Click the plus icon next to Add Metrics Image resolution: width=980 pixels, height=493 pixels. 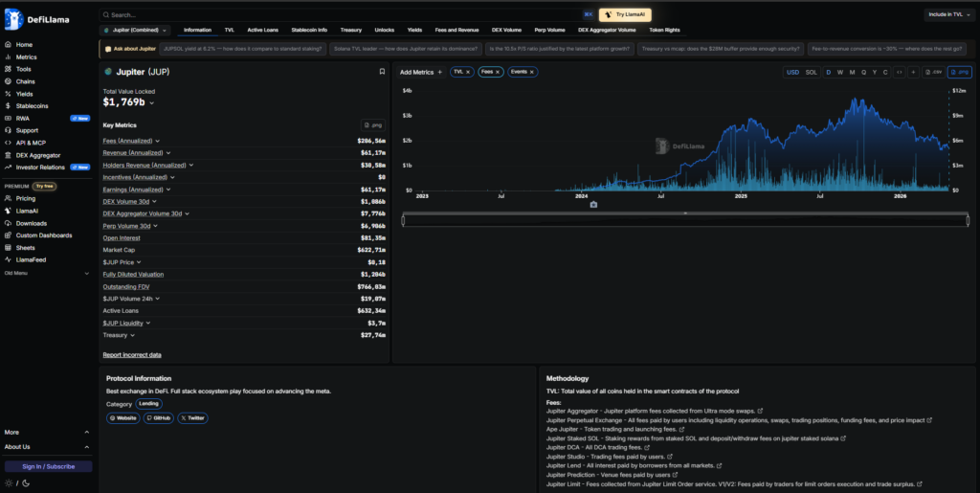(x=440, y=72)
